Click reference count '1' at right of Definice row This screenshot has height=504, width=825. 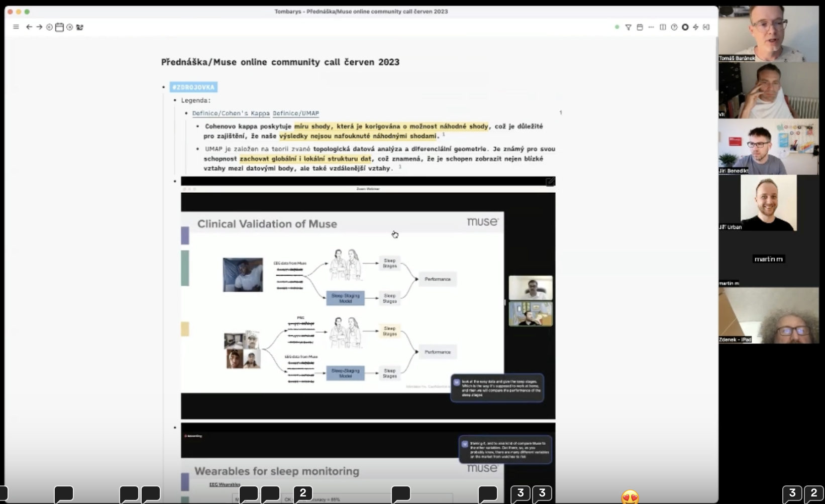point(561,113)
